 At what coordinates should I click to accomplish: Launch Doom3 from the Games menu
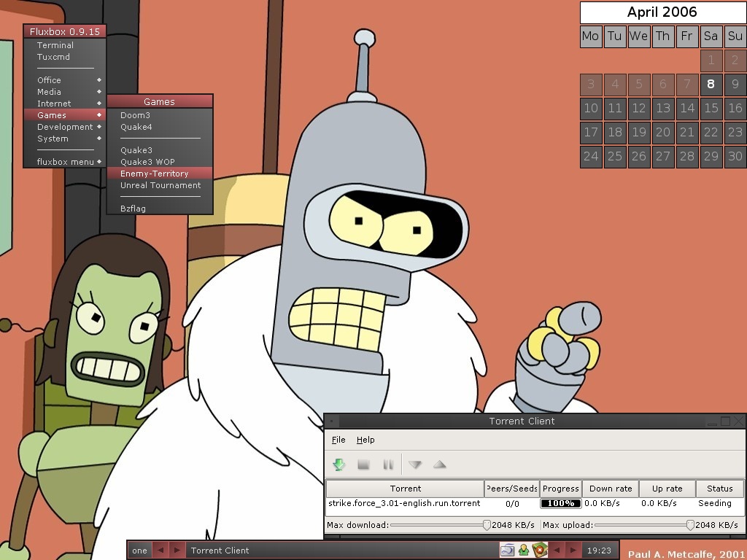coord(160,115)
